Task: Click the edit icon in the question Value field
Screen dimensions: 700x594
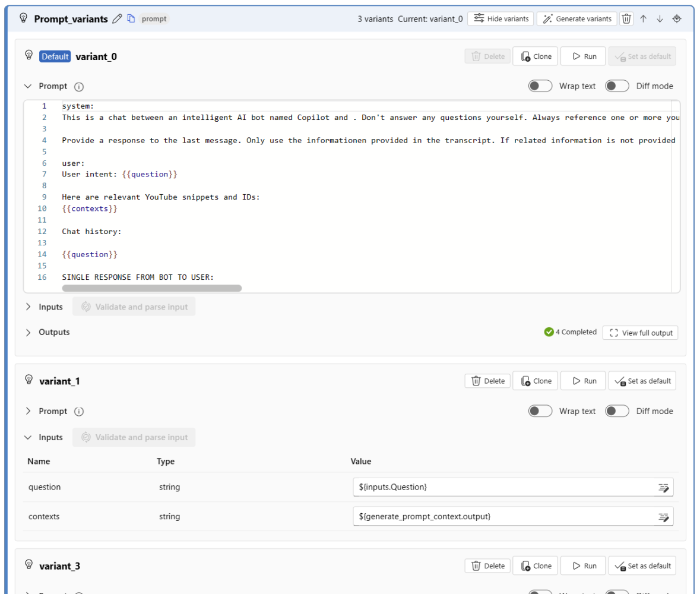Action: click(x=663, y=487)
